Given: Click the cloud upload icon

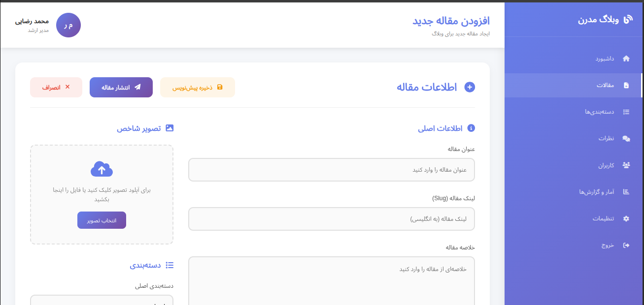Looking at the screenshot, I should pos(102,169).
